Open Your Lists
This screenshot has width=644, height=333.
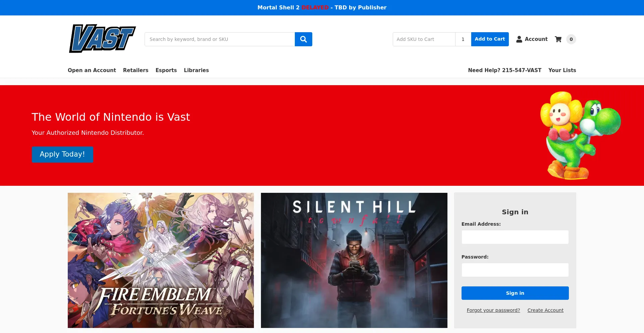click(x=562, y=70)
